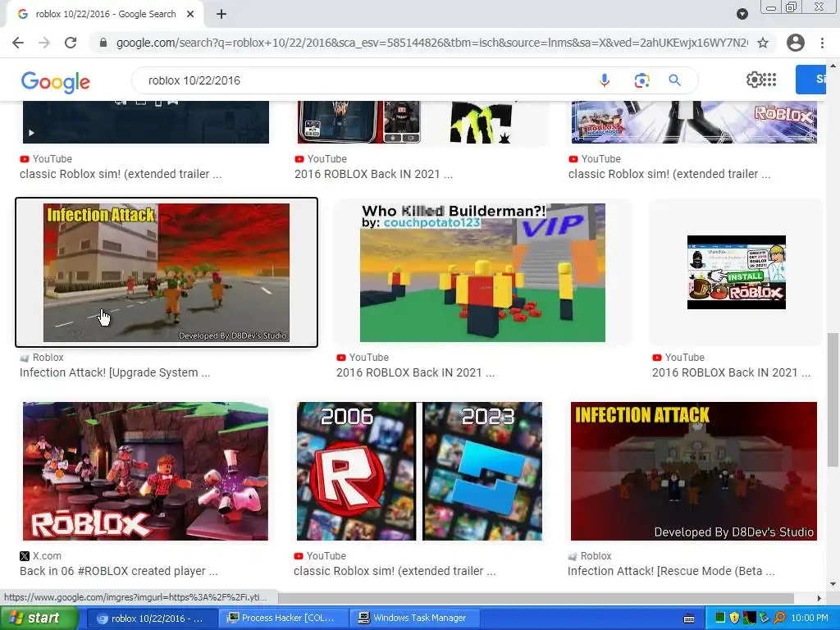Viewport: 840px width, 630px height.
Task: Open 'classic Roblox sim!' under 2006/2023 image
Action: pos(395,571)
